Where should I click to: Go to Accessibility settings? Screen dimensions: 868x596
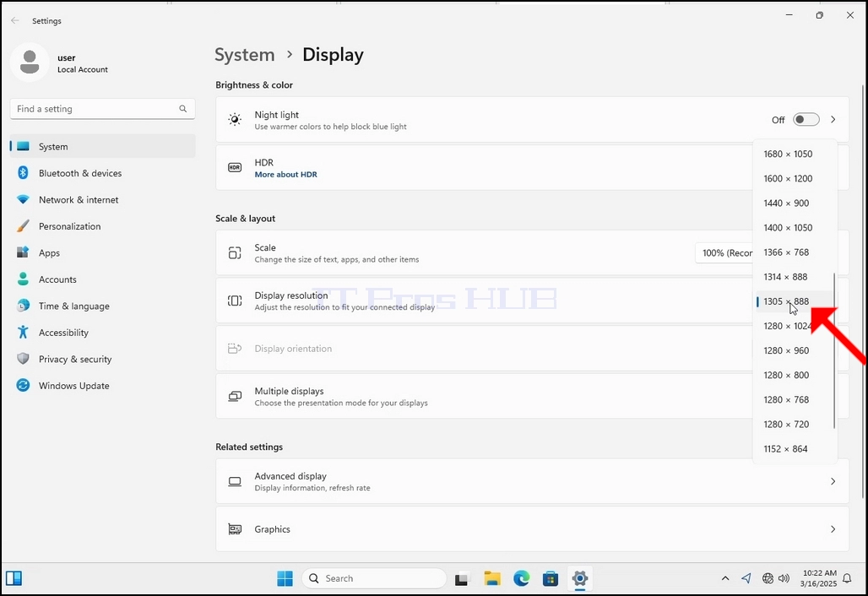pos(102,333)
